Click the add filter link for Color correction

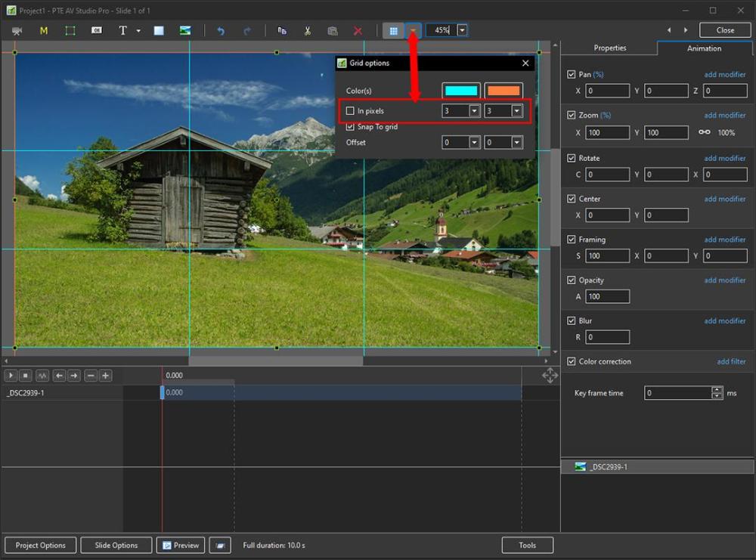pyautogui.click(x=731, y=362)
